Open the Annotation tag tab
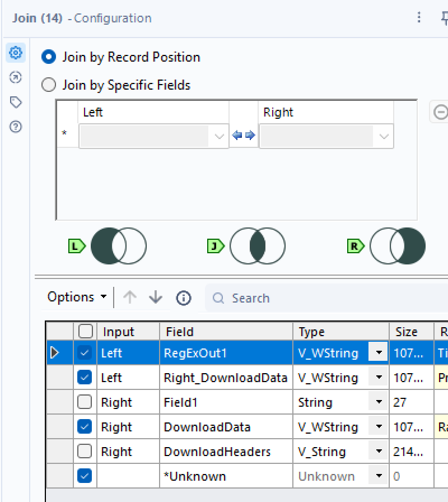 15,102
